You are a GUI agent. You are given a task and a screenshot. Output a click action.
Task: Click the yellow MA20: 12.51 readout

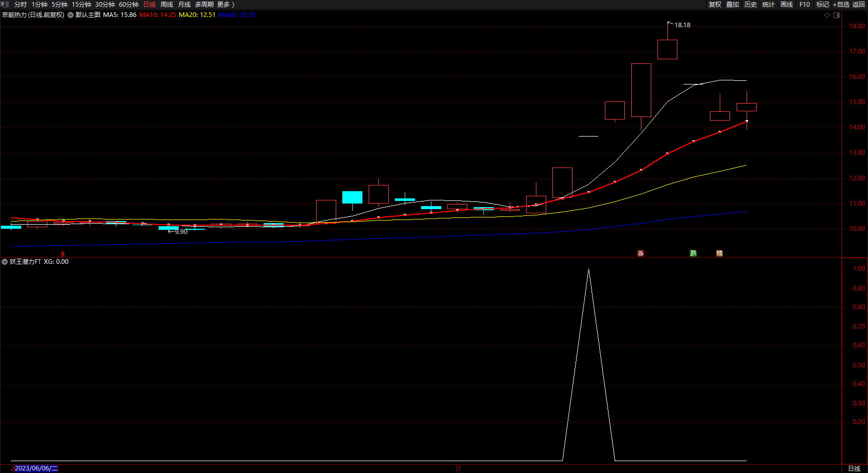pos(197,15)
